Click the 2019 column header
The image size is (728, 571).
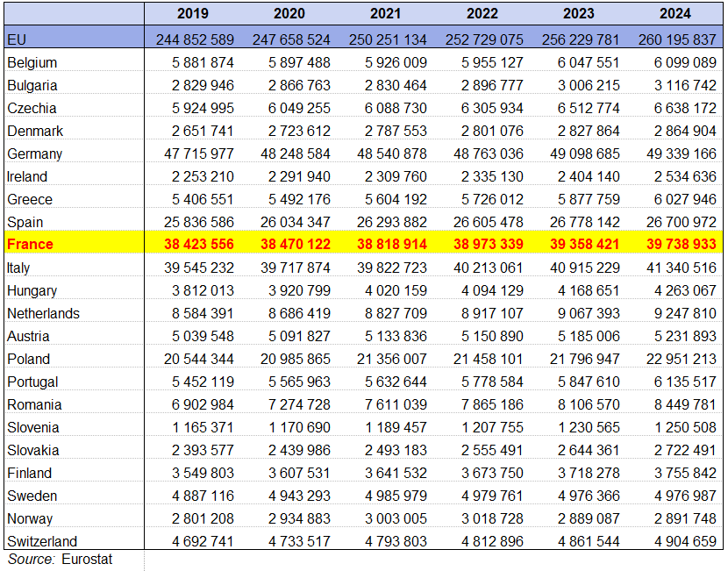point(193,13)
